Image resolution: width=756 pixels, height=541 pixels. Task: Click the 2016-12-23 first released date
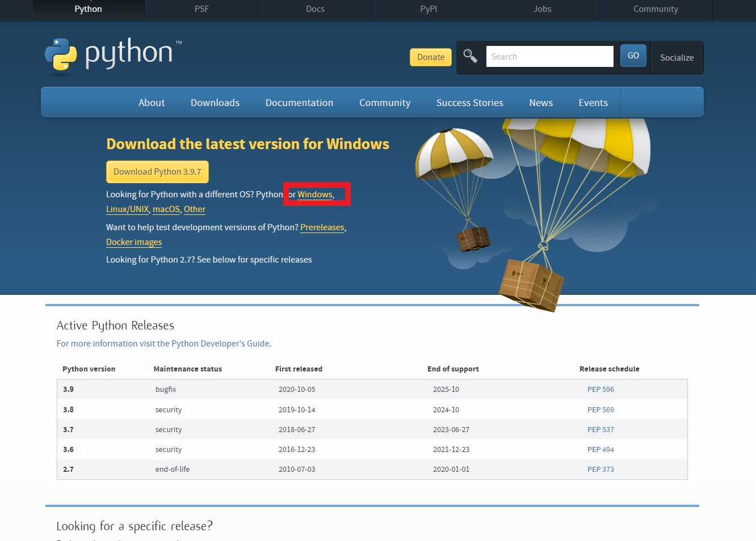click(297, 450)
